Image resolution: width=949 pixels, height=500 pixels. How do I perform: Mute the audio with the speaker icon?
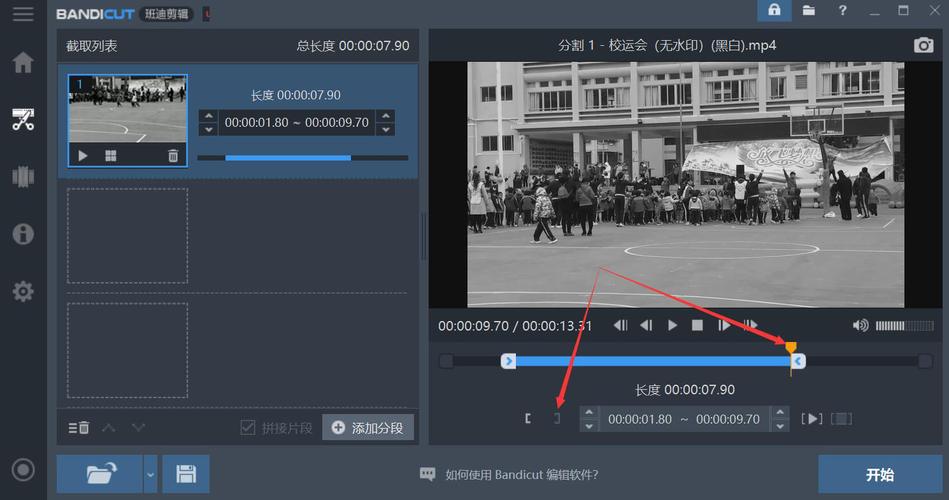[860, 326]
